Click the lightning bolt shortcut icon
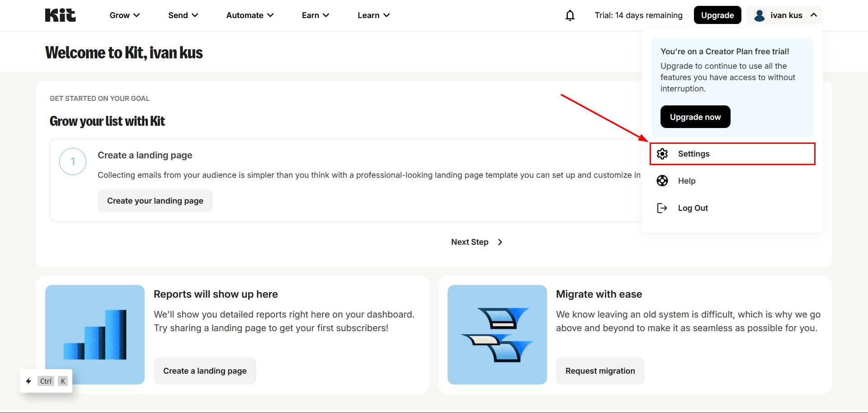 click(28, 381)
